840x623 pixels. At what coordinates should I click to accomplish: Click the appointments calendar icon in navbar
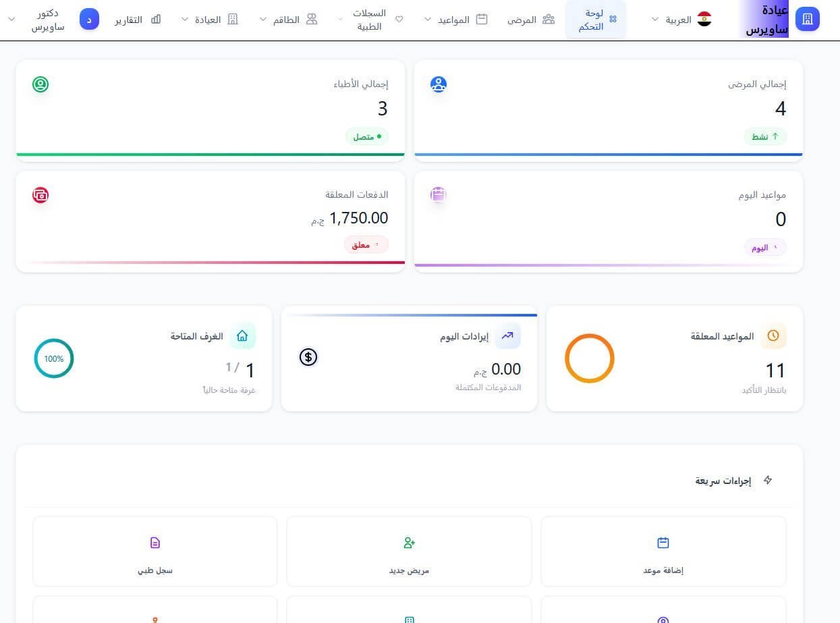coord(482,20)
